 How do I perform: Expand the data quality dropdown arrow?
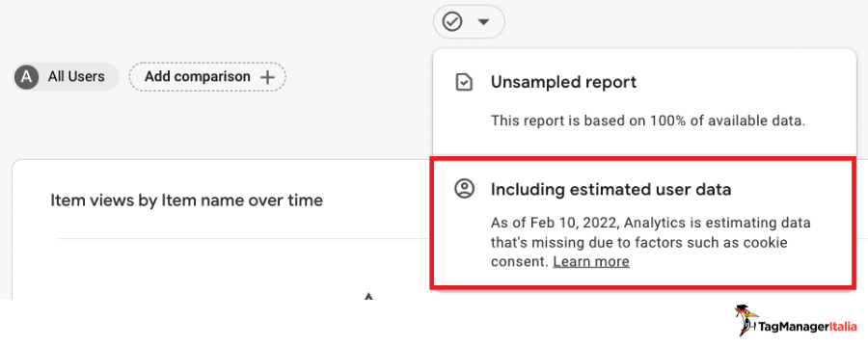[484, 22]
